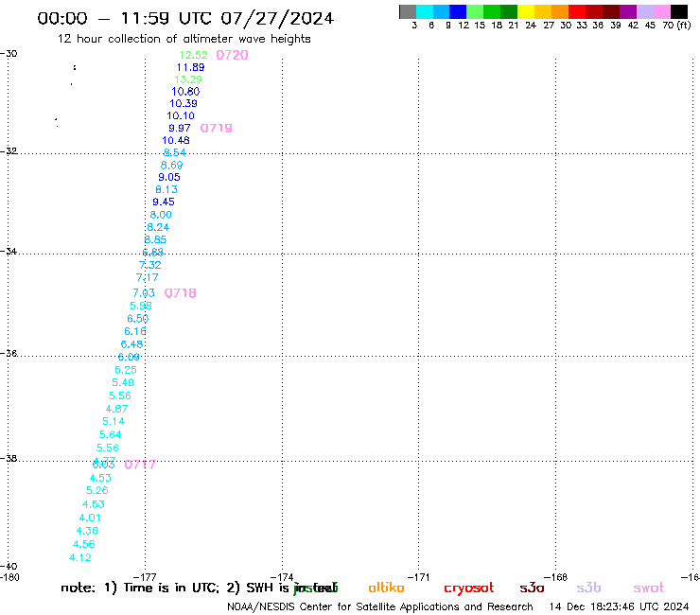Click the wave height value 4.56
The image size is (700, 615).
tap(84, 544)
